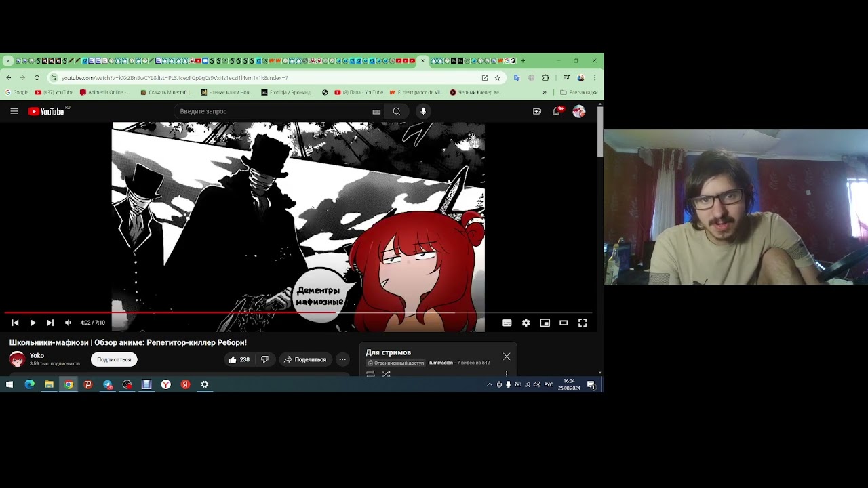Switch to miniplayer mode
This screenshot has height=488, width=868.
[545, 323]
